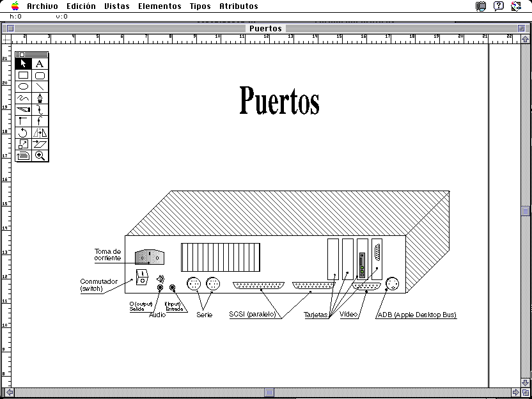
Task: Select the rotate tool
Action: [x=24, y=132]
